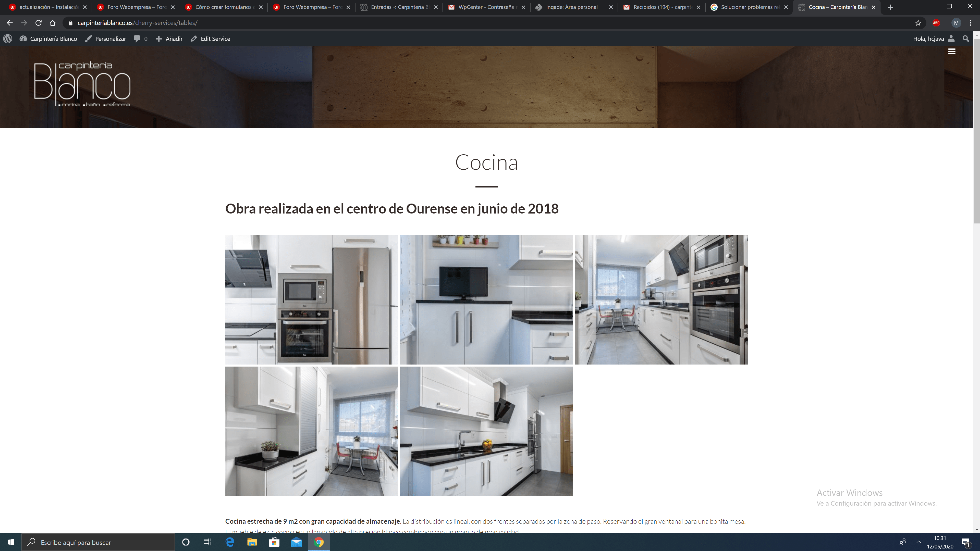This screenshot has height=551, width=980.
Task: Click the address bar URL
Action: pyautogui.click(x=137, y=23)
